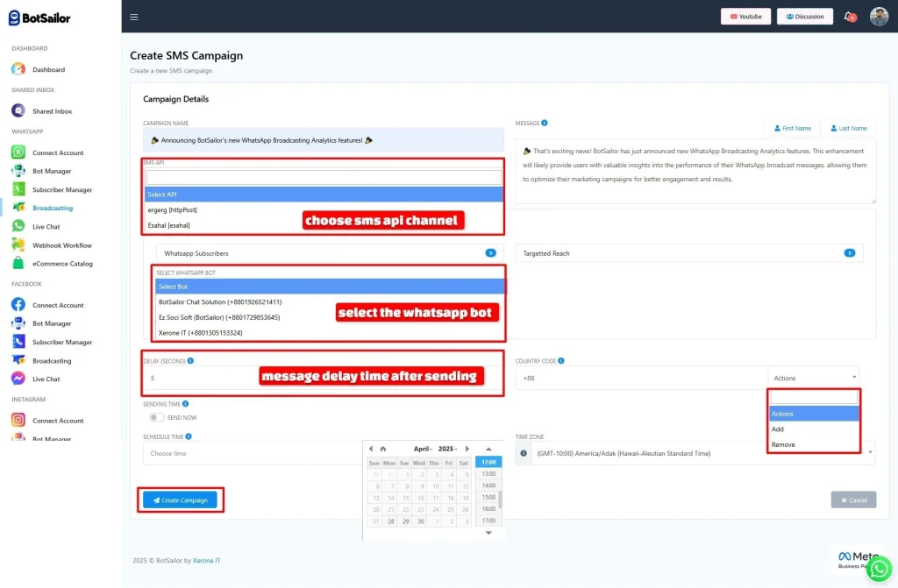
Task: Click the Country Code info icon
Action: click(561, 361)
